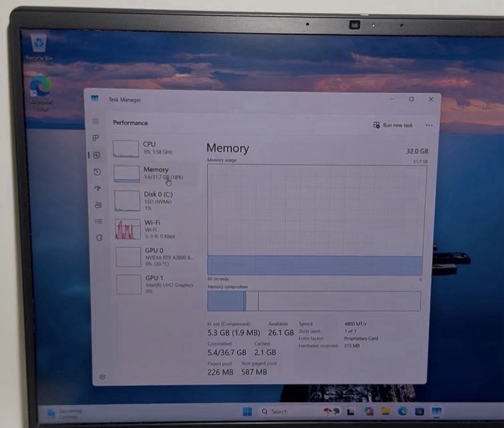Click the Committed value 5.4/36.7 GB
This screenshot has height=428, width=504.
(x=227, y=353)
